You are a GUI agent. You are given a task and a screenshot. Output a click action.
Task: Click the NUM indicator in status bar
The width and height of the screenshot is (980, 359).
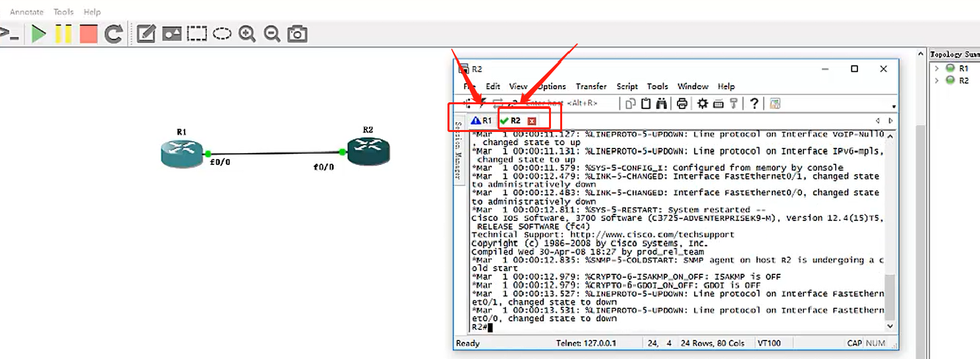tap(876, 343)
